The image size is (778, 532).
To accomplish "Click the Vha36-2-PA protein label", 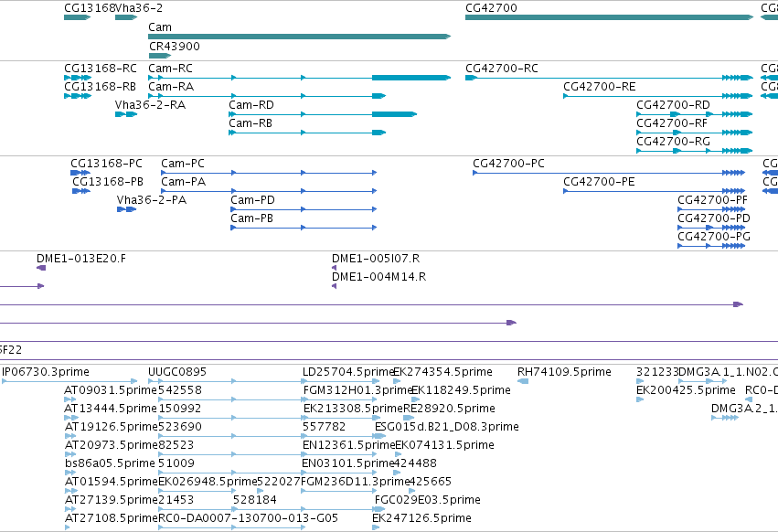I will coord(152,200).
